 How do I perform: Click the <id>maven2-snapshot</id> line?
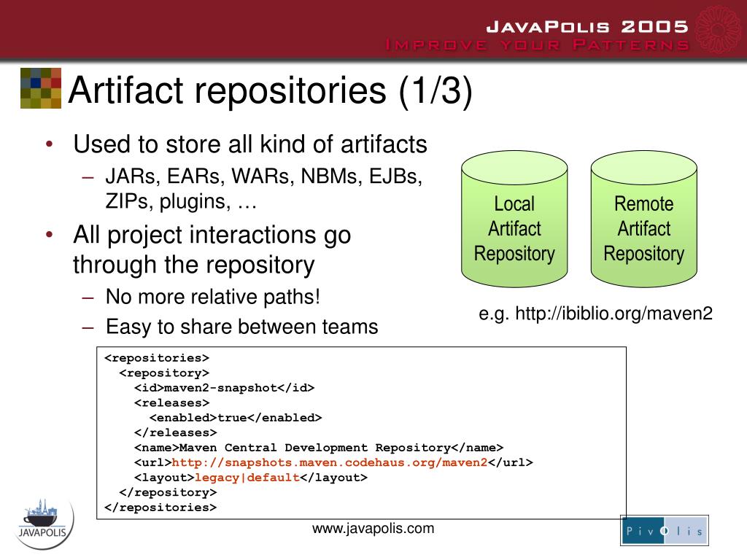[225, 388]
